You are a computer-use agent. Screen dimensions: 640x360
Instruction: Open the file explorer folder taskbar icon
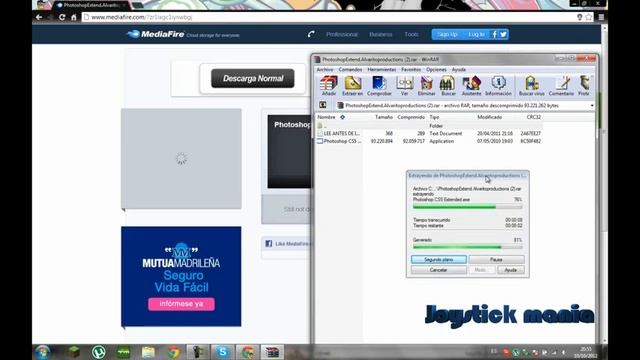coord(148,352)
